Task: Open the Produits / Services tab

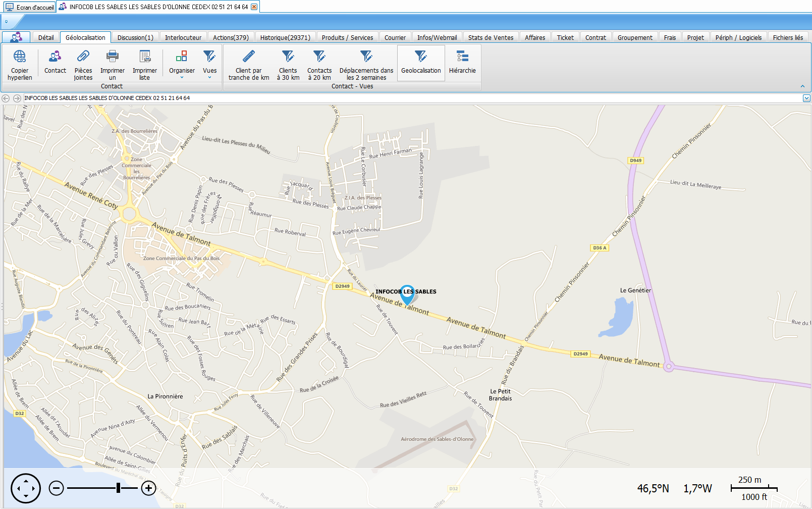Action: click(x=347, y=37)
